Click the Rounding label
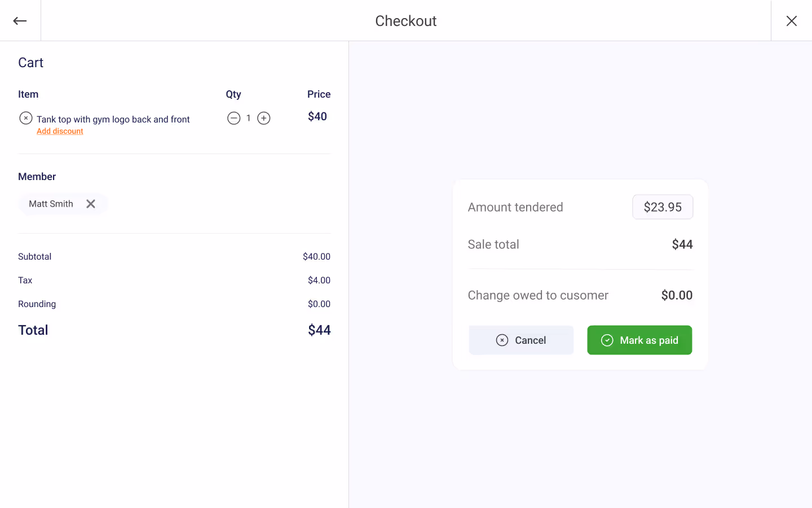This screenshot has width=812, height=508. (37, 304)
